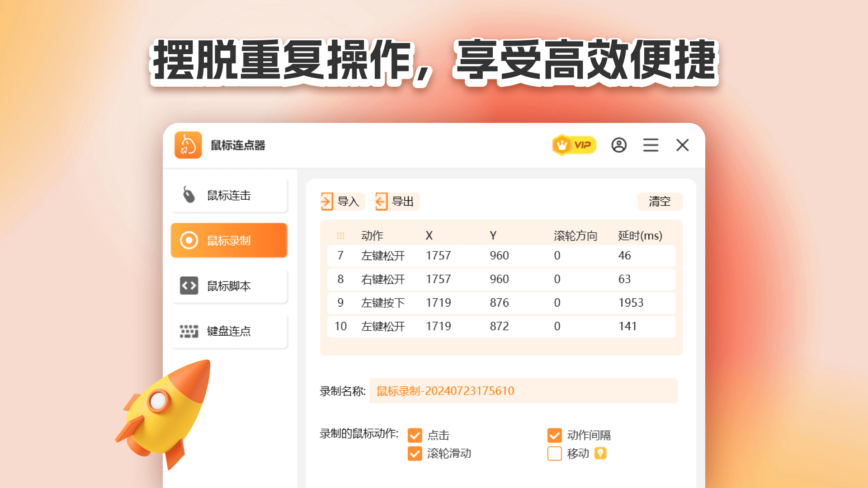868x488 pixels.
Task: Open the hamburger menu icon
Action: (651, 145)
